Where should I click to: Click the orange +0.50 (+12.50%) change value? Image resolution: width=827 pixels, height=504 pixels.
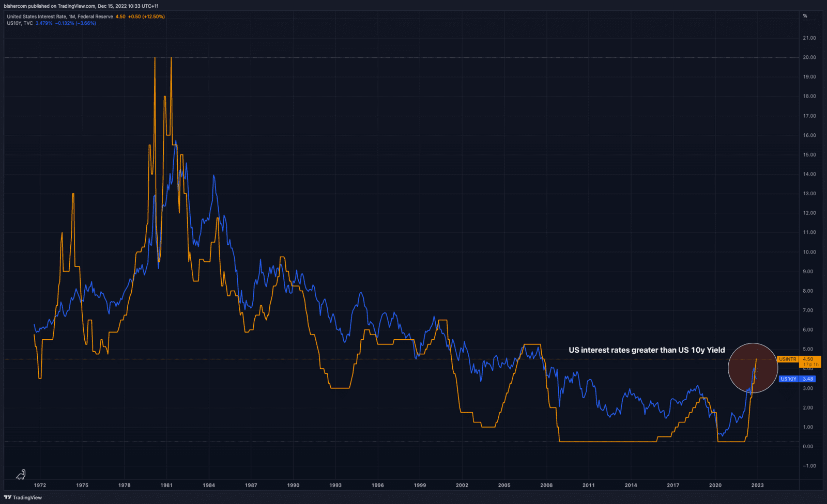click(146, 17)
